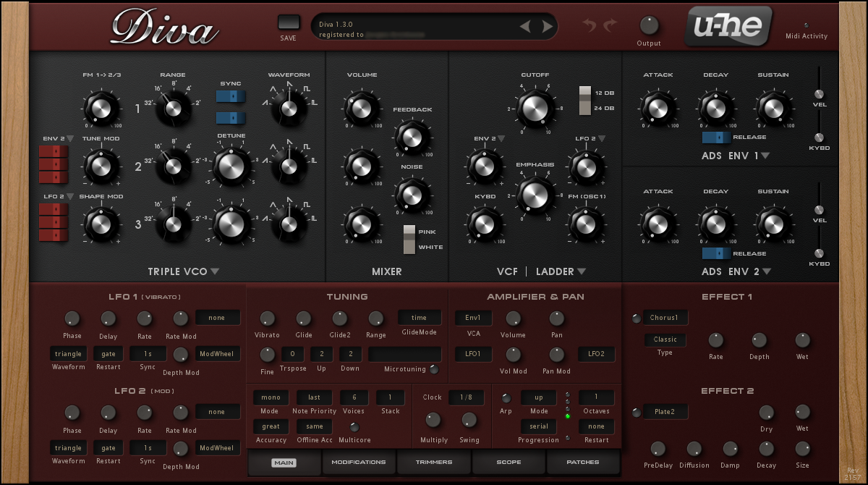Click the filter Emphasis knob
Viewport: 868px width, 485px height.
click(x=535, y=195)
